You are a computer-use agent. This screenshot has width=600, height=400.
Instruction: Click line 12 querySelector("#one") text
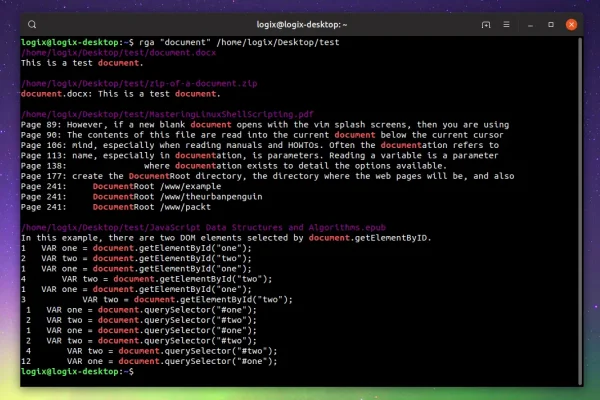click(149, 361)
